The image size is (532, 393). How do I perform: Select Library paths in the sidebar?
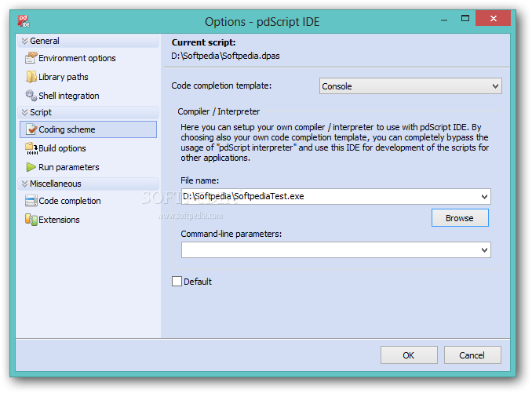coord(64,77)
